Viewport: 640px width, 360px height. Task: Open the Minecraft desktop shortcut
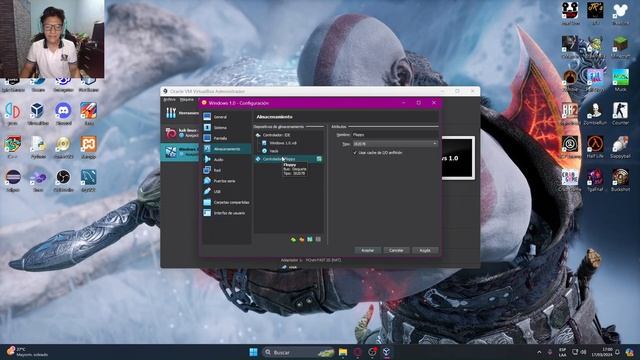[x=620, y=47]
